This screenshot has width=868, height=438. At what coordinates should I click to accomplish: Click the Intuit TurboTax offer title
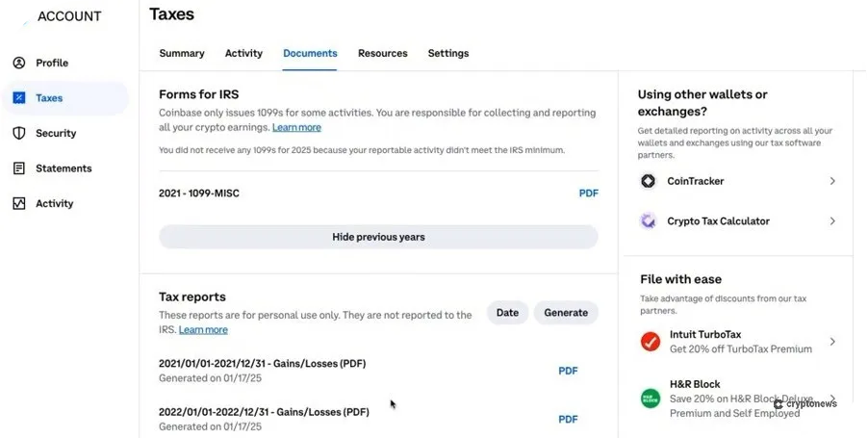(705, 334)
